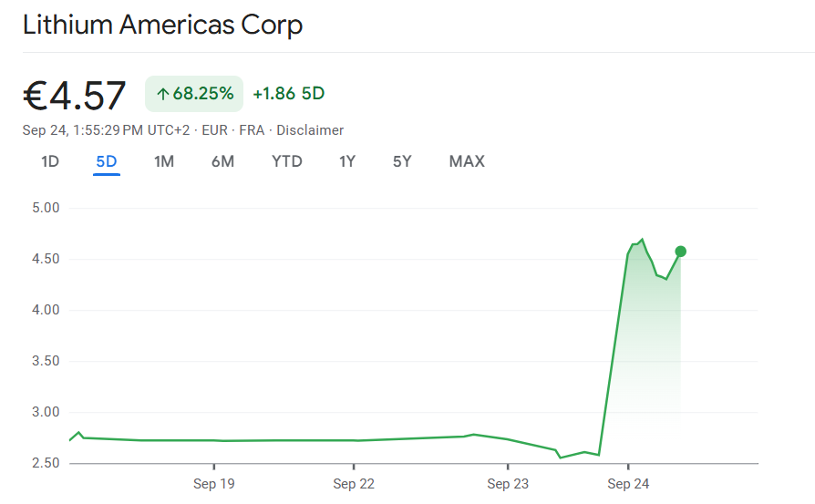Open the 1Y chart view
The image size is (815, 504).
[x=347, y=162]
